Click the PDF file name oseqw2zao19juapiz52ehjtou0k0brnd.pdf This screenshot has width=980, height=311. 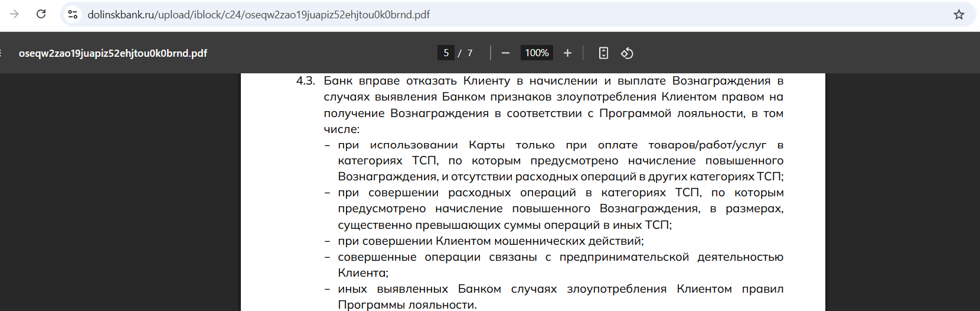pos(113,53)
